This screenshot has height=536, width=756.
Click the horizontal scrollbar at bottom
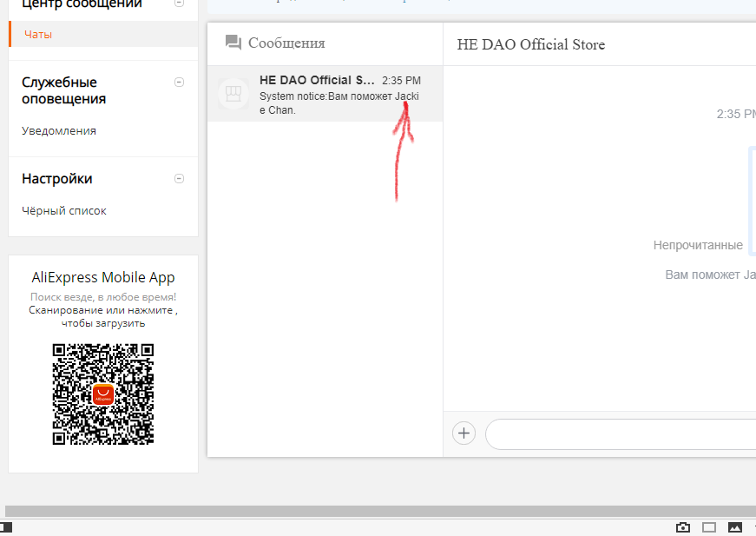click(x=380, y=512)
